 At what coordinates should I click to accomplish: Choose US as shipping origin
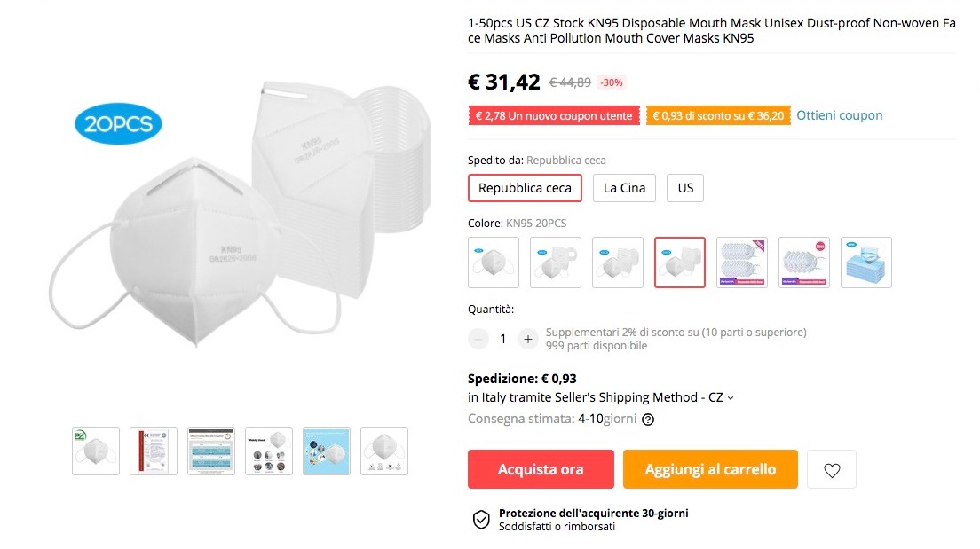coord(685,188)
